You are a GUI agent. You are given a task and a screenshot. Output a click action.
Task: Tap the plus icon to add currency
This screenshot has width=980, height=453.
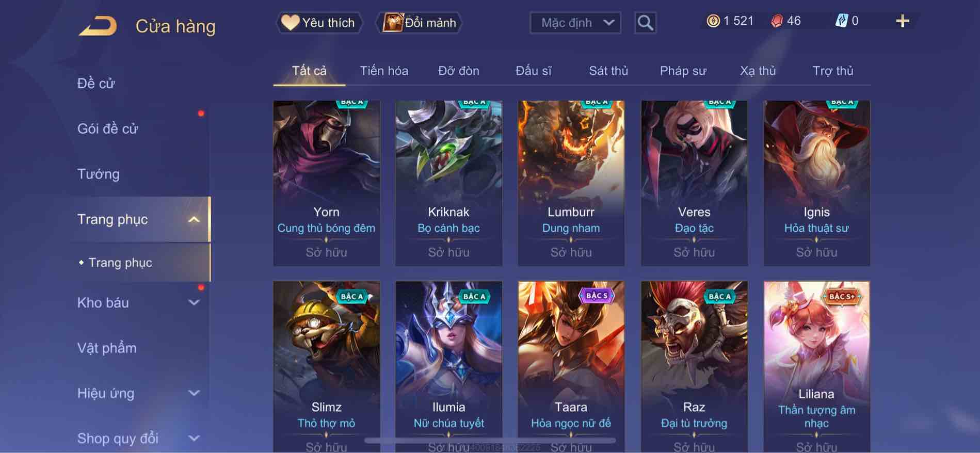(902, 21)
